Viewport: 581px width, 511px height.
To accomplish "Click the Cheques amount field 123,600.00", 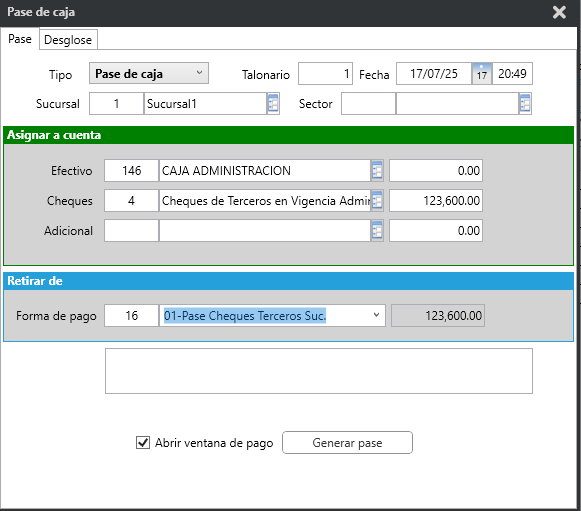I will coord(436,201).
